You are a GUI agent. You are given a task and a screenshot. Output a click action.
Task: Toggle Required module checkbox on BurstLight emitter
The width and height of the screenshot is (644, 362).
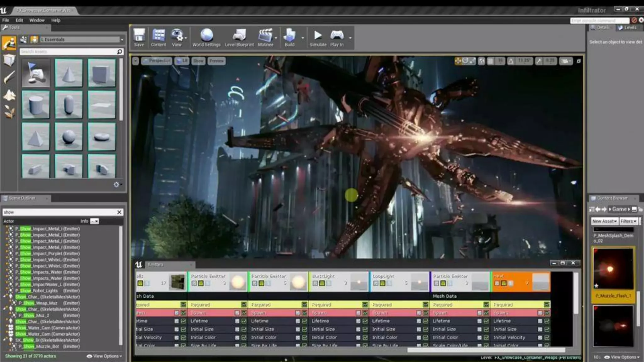coord(365,304)
